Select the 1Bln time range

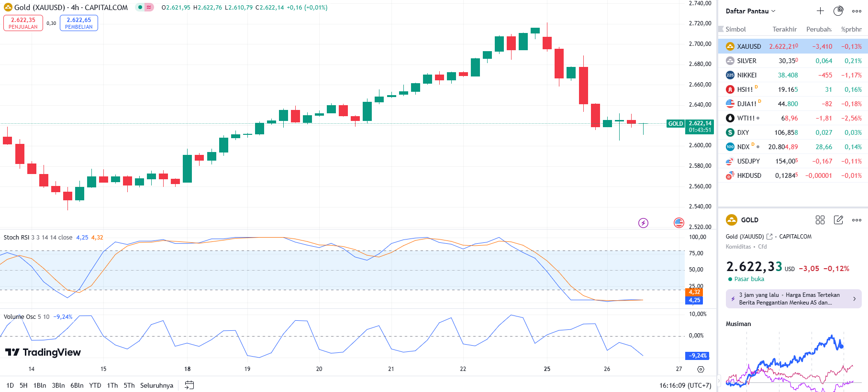point(40,385)
